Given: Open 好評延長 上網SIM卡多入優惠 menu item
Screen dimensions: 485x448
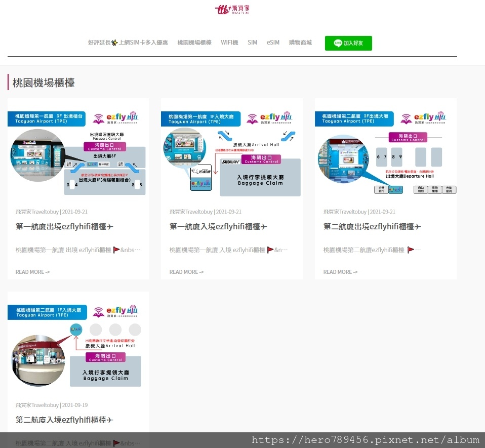Looking at the screenshot, I should click(x=128, y=43).
